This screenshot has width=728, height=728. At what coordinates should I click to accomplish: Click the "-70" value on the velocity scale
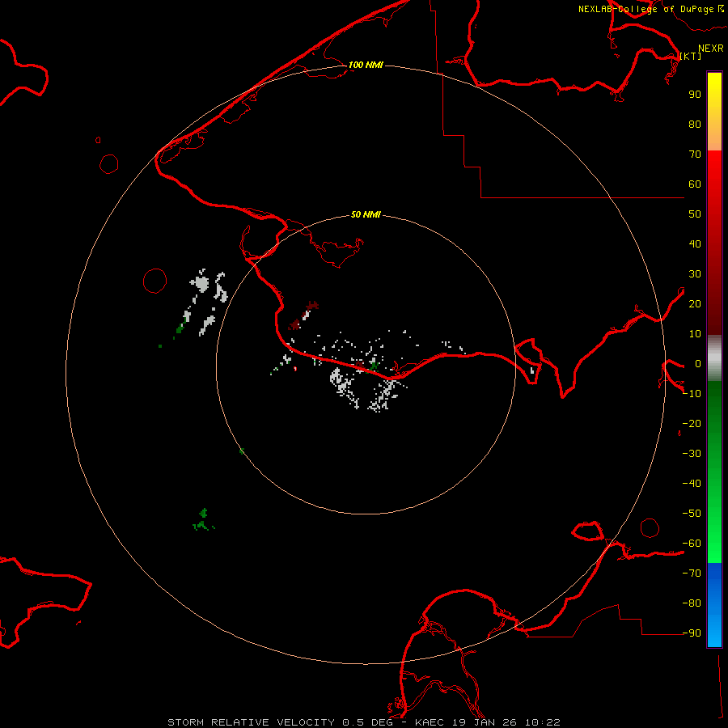(x=692, y=573)
